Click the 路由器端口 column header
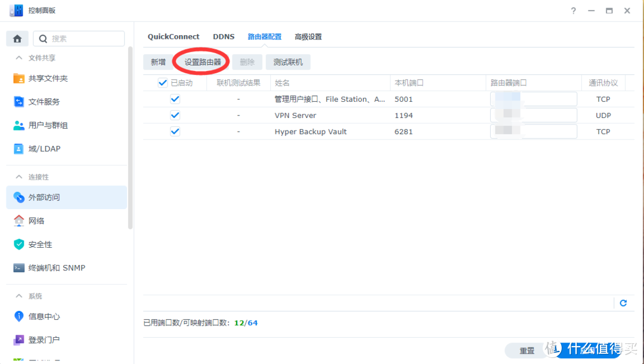Screen dimensions: 644x364 point(534,83)
